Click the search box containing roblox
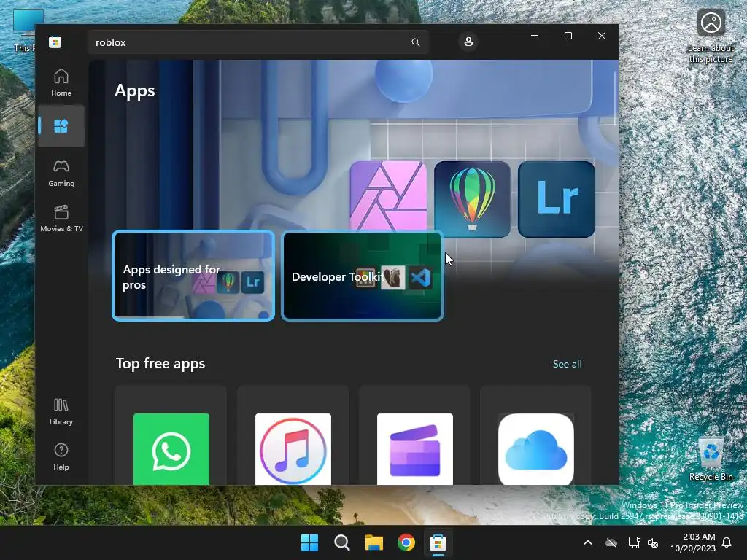 click(x=258, y=42)
